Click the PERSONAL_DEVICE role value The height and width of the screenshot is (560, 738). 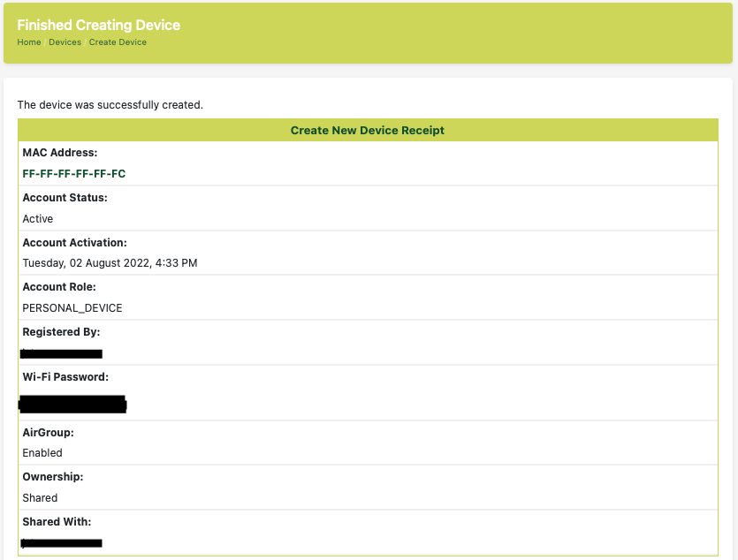(72, 307)
